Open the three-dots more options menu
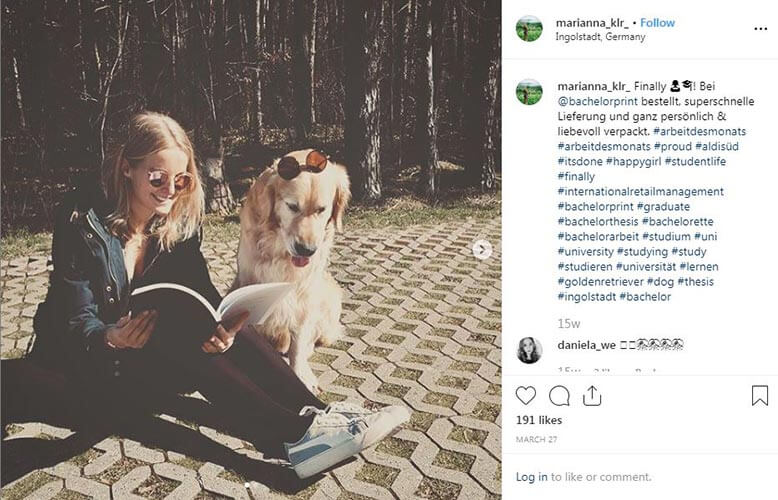This screenshot has width=778, height=500. (761, 29)
